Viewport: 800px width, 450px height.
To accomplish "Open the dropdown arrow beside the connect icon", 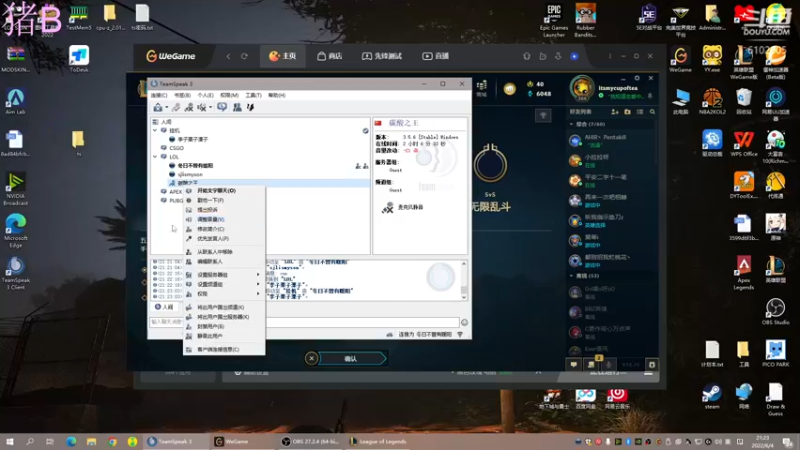I will coord(166,108).
